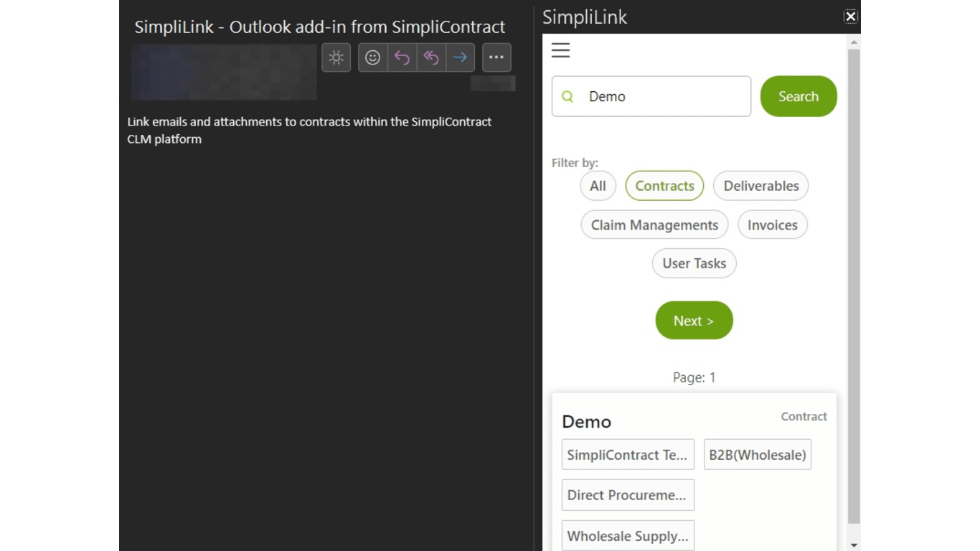Click the smiley emoji reaction icon
Image resolution: width=980 pixels, height=551 pixels.
pyautogui.click(x=372, y=58)
